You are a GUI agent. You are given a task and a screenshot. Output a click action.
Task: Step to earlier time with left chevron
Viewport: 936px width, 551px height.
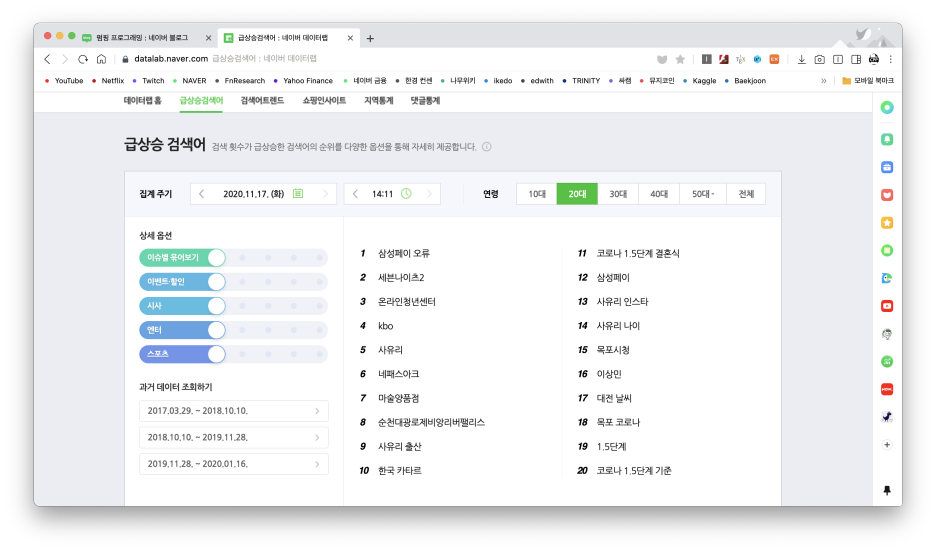click(356, 193)
